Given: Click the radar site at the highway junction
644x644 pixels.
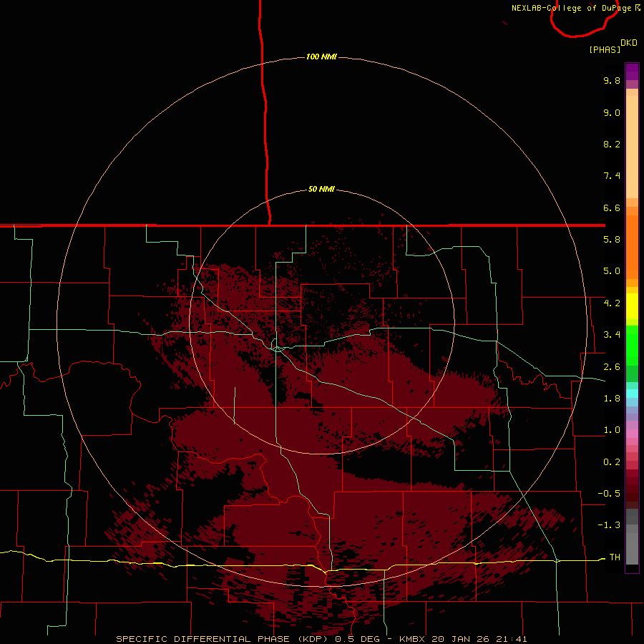Looking at the screenshot, I should tap(277, 348).
